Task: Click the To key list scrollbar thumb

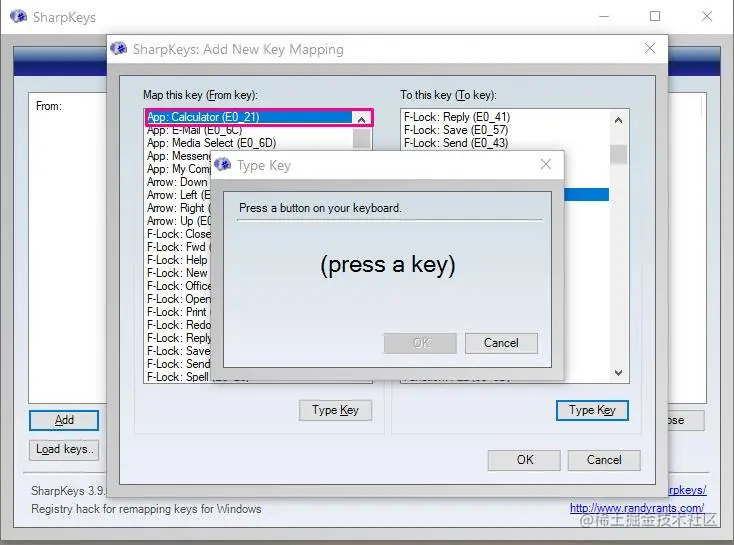Action: (x=618, y=154)
